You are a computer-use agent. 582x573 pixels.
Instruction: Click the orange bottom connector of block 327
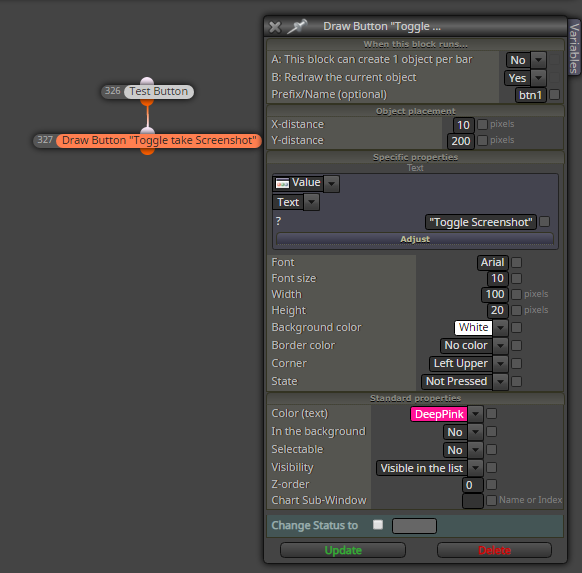coord(147,151)
